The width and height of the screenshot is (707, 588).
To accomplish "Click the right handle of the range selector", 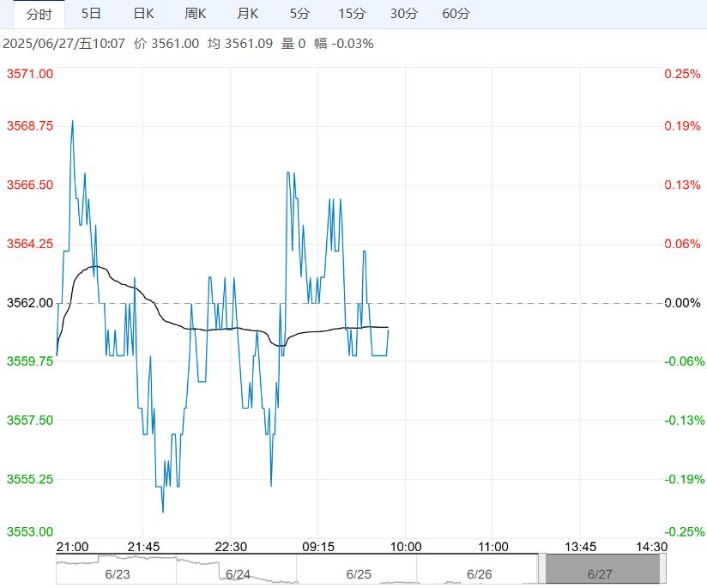I will [x=662, y=569].
